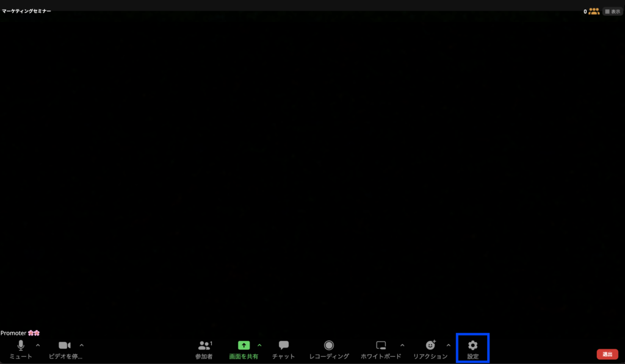This screenshot has height=364, width=625.
Task: Open the 表示 view layout menu
Action: pos(612,11)
